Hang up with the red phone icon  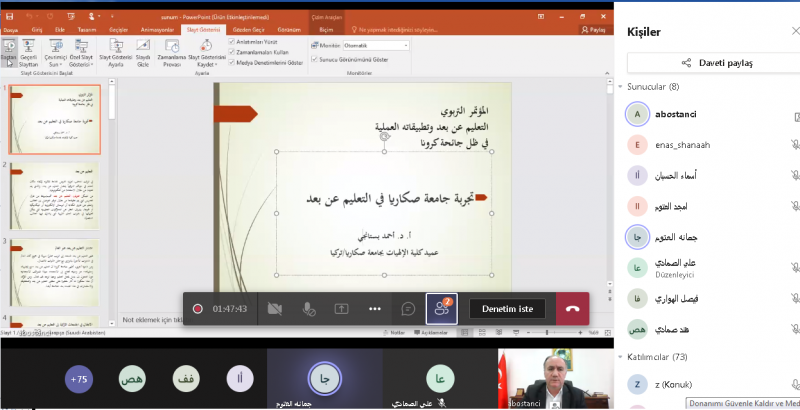click(573, 309)
